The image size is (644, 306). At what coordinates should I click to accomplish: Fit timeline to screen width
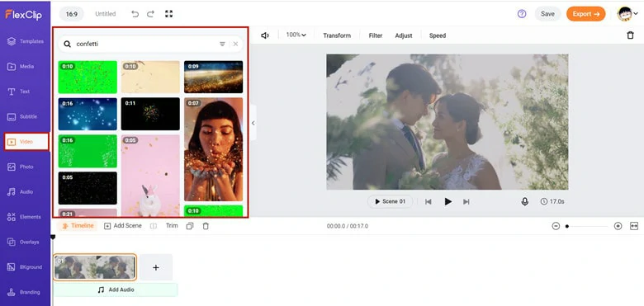tap(634, 226)
